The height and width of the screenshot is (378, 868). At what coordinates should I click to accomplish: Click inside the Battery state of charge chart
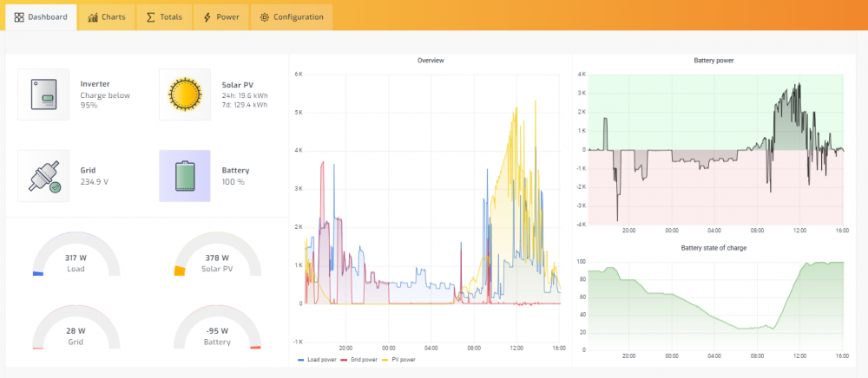tap(716, 305)
